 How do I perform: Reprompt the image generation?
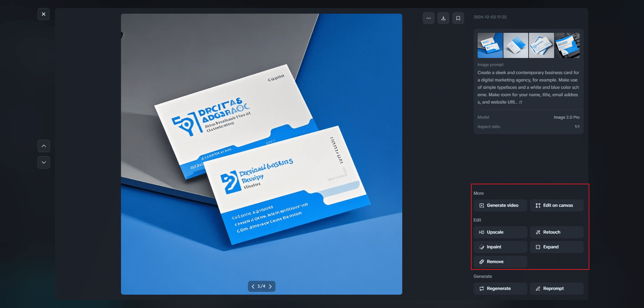click(556, 288)
